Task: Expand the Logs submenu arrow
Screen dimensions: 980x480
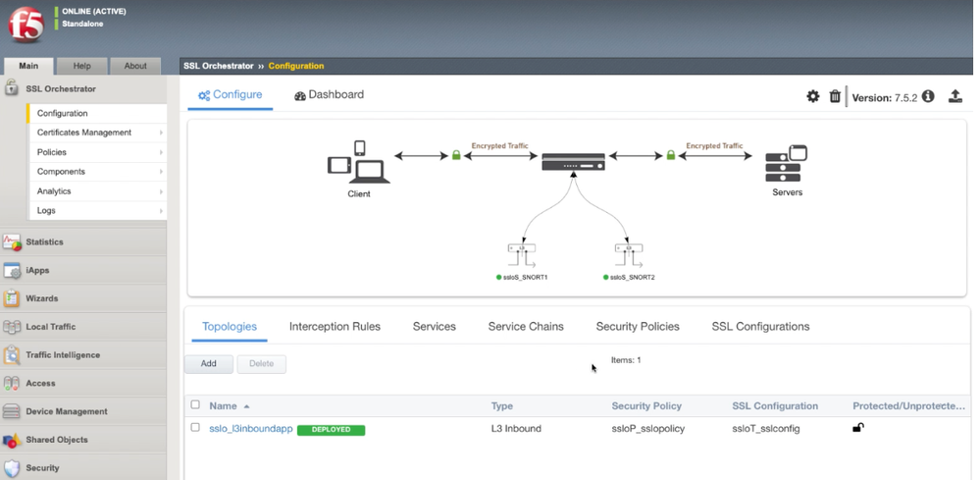Action: click(161, 211)
